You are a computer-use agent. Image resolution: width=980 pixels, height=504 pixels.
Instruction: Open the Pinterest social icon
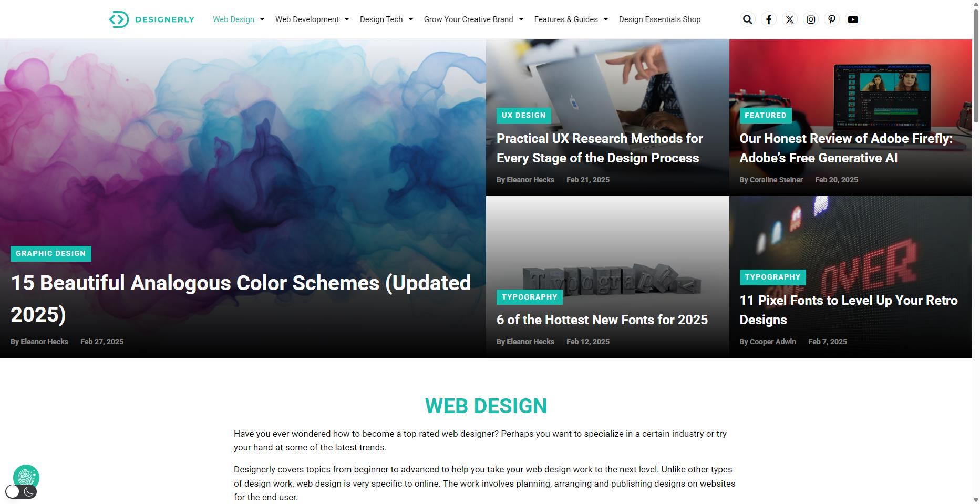(831, 19)
